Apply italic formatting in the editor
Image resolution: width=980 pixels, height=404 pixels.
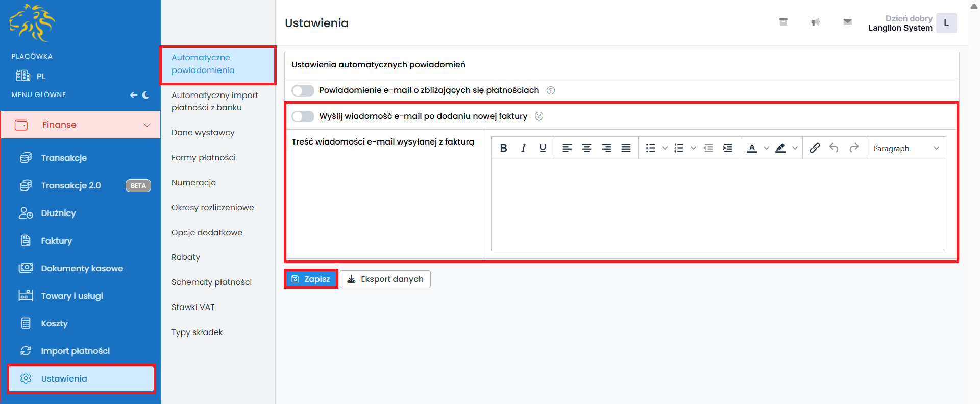click(x=523, y=148)
